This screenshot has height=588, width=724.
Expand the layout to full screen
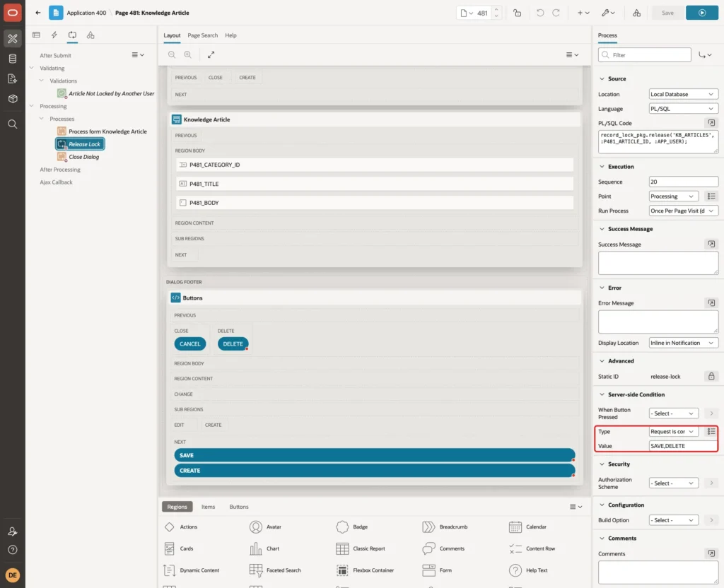[211, 54]
